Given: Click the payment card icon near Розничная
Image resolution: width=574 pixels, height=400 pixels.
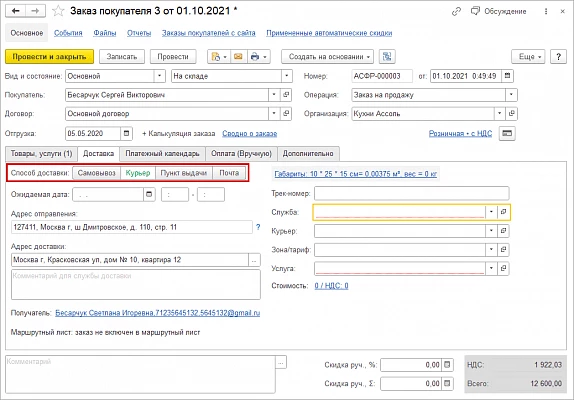Looking at the screenshot, I should tap(507, 133).
